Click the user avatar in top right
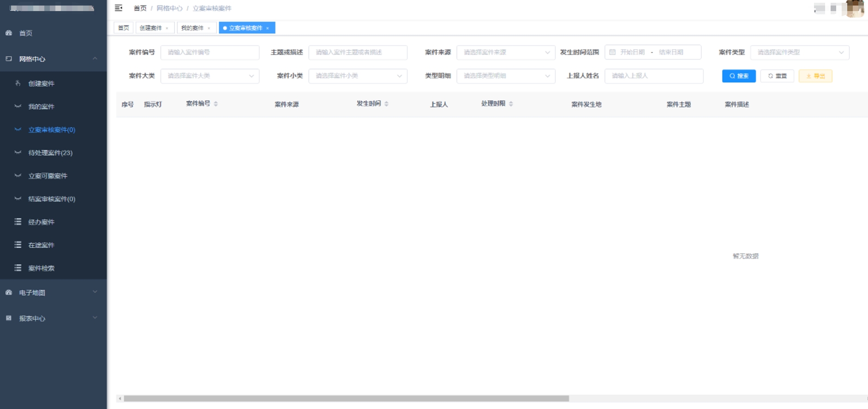The image size is (868, 409). click(854, 8)
